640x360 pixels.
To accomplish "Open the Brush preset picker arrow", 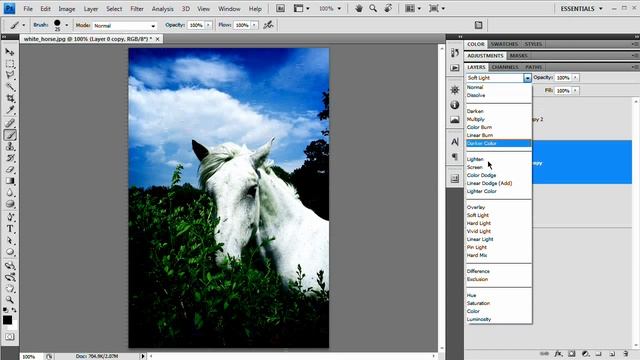I will [67, 25].
